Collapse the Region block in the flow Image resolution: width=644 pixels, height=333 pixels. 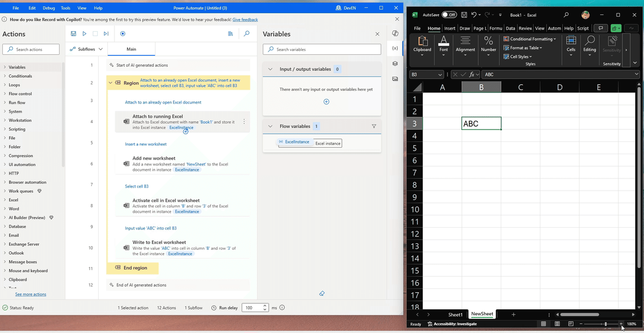click(111, 83)
